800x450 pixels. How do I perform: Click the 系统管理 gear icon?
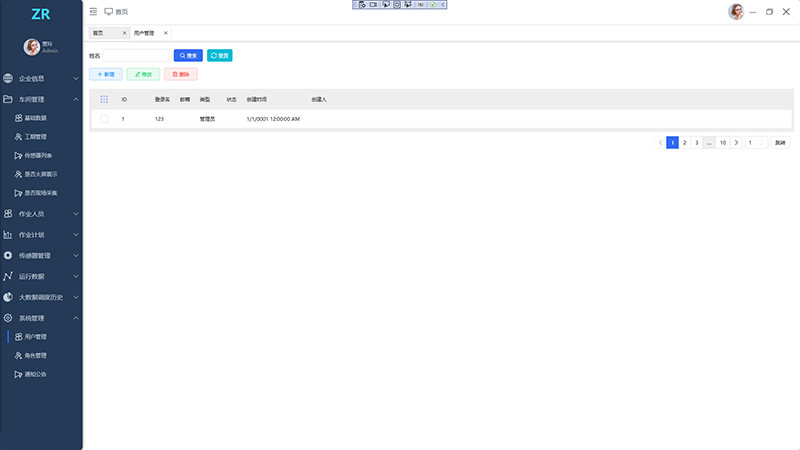click(x=8, y=318)
